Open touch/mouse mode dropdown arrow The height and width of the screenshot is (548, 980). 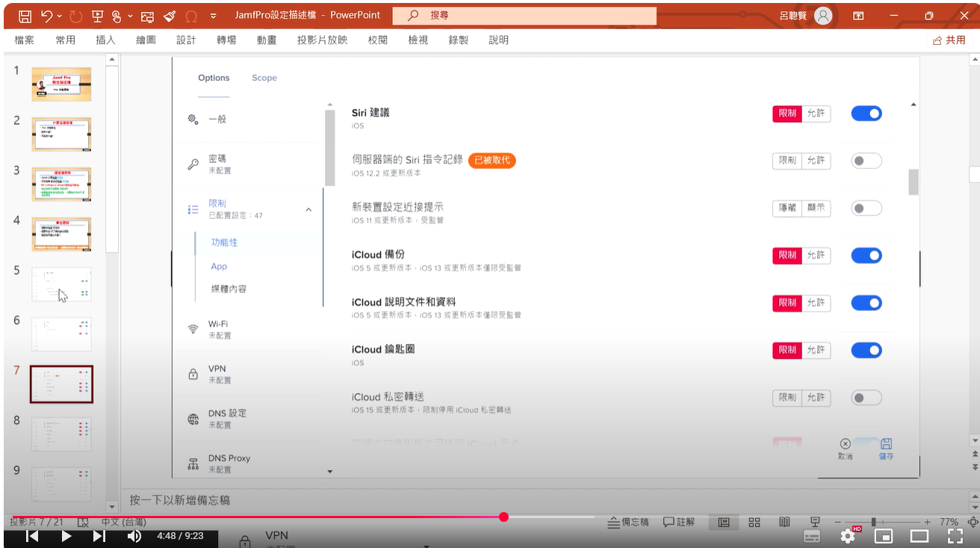tap(131, 16)
